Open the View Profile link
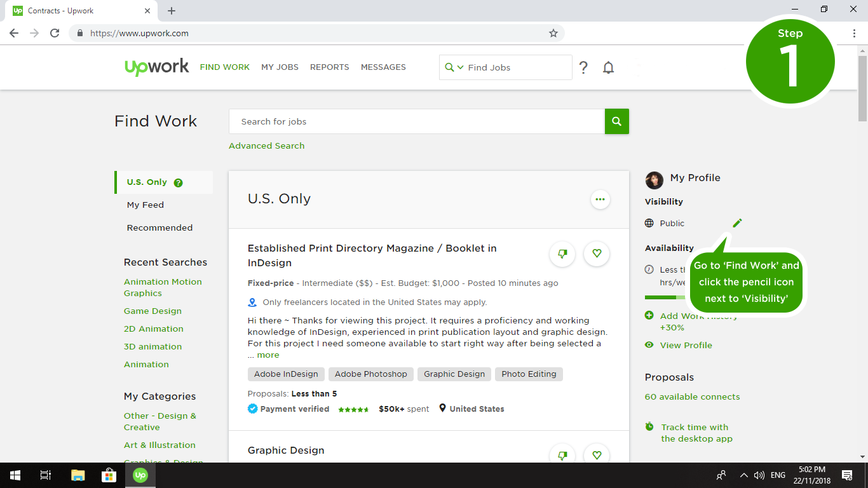 pyautogui.click(x=686, y=345)
